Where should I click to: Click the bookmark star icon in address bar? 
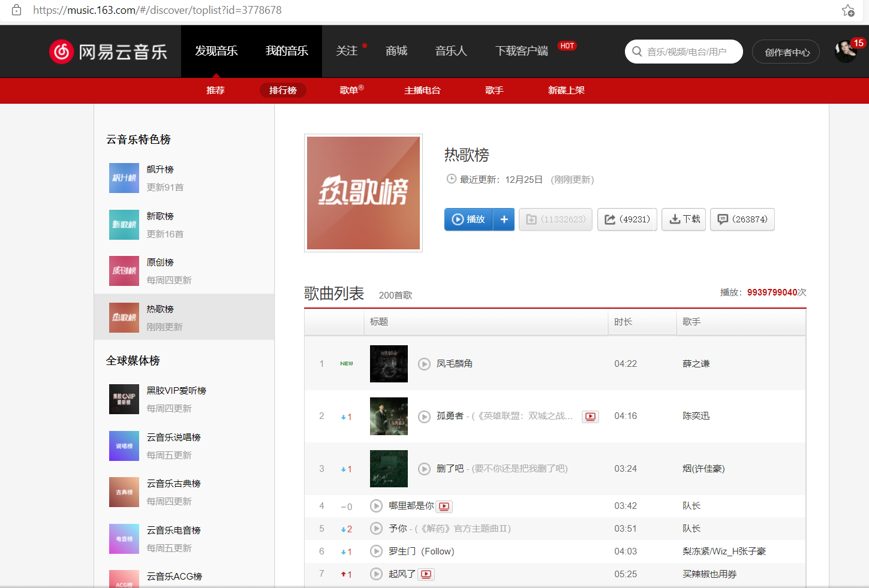847,10
